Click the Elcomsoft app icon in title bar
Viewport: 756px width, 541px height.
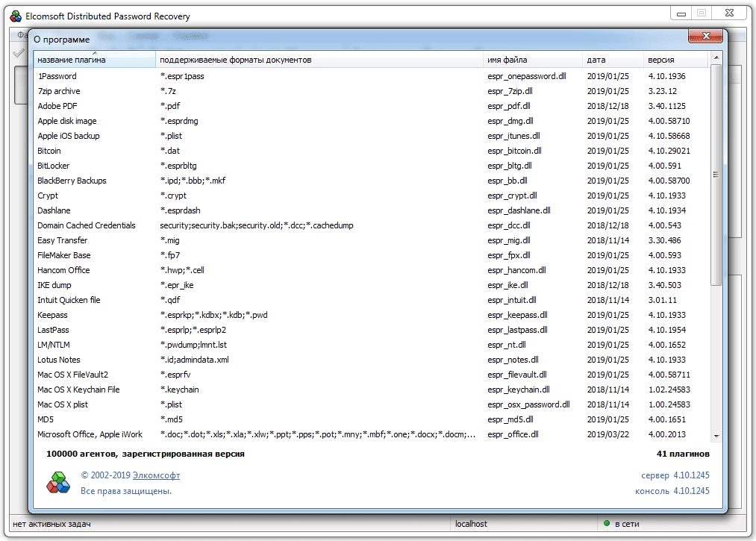click(x=16, y=16)
